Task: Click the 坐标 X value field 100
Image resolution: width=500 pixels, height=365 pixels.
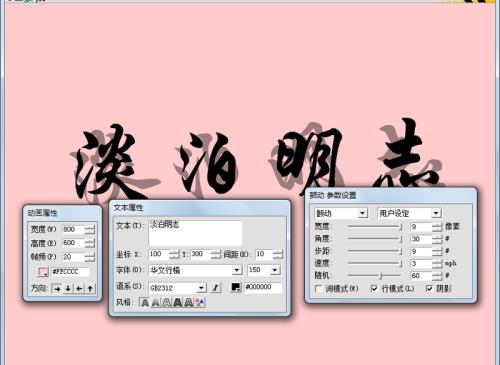Action: [159, 254]
